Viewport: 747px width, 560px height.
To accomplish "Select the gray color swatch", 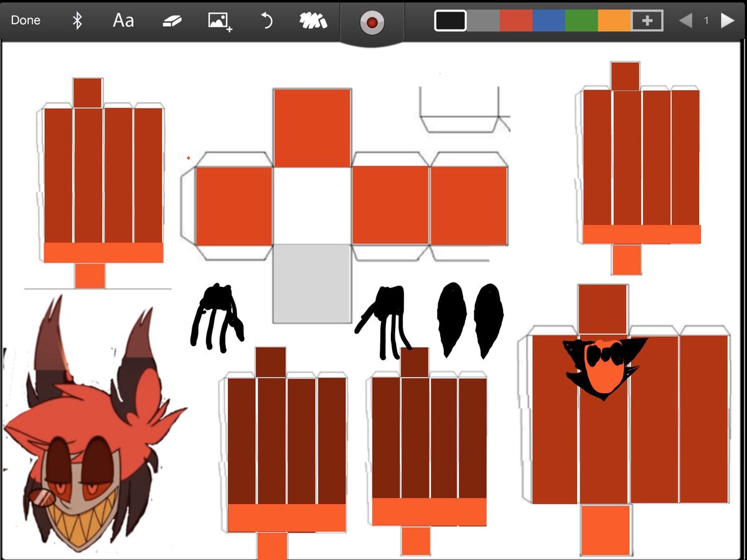I will coord(485,21).
